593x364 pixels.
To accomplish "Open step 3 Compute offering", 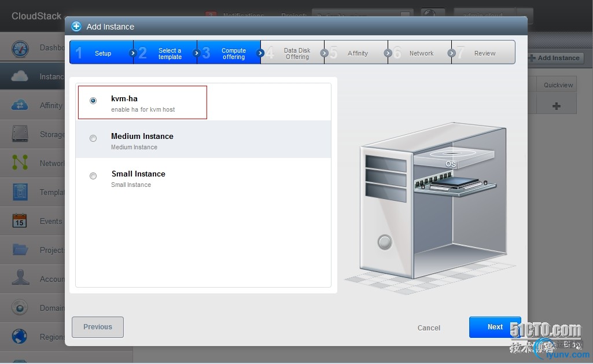I will (229, 52).
